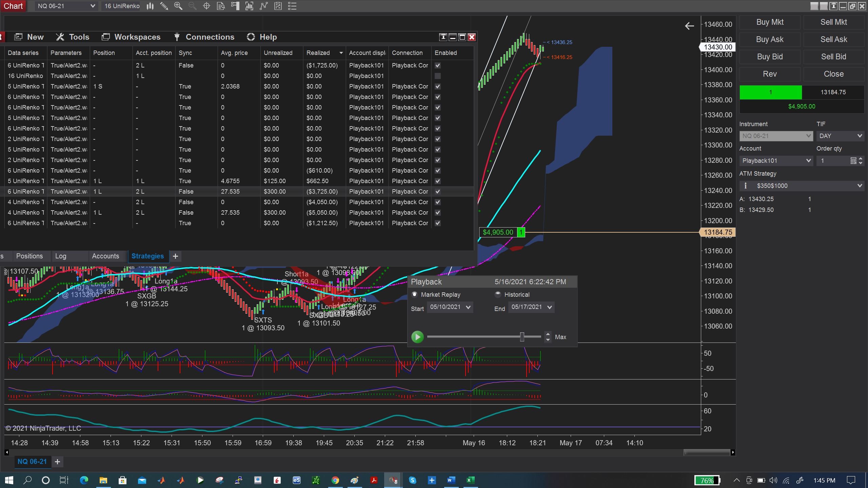868x488 pixels.
Task: Select the Historical playback radio button
Action: [x=498, y=294]
